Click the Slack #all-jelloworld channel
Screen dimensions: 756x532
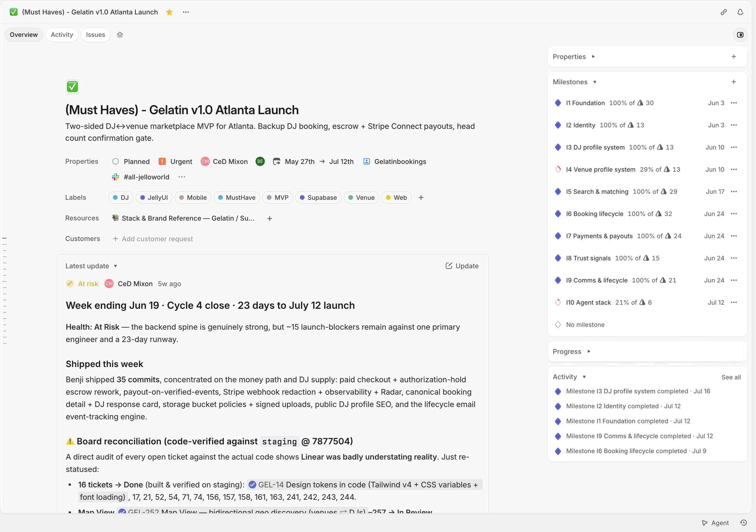[x=141, y=177]
